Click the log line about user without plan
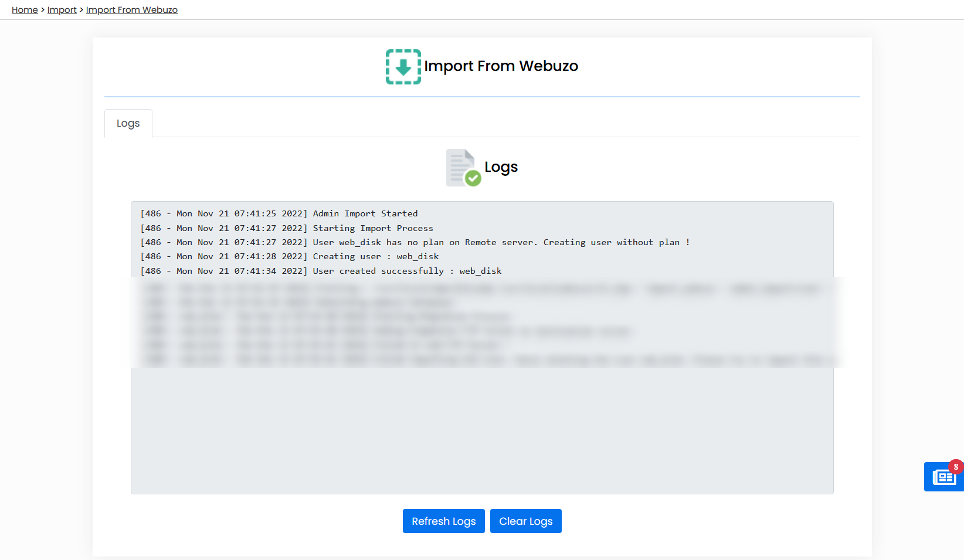Screen dimensions: 964x560 coord(415,242)
